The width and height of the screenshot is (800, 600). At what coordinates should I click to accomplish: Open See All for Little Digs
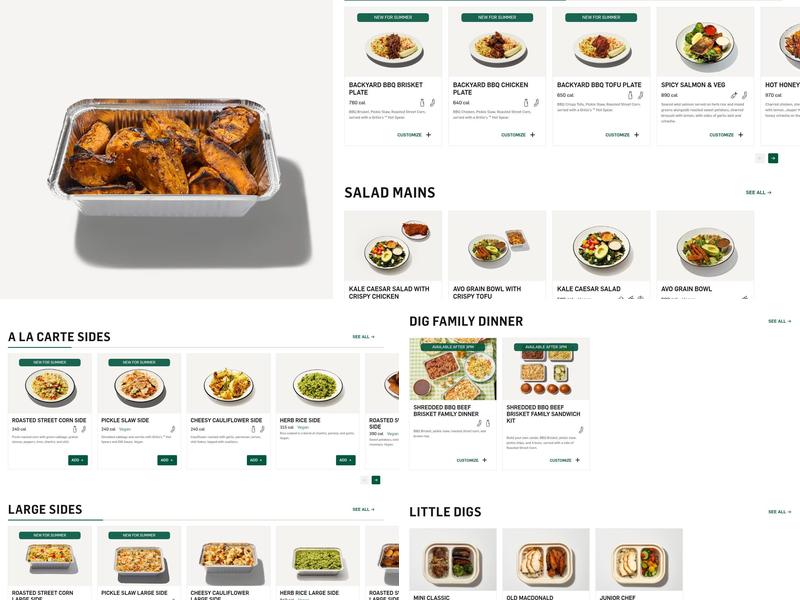tap(780, 512)
